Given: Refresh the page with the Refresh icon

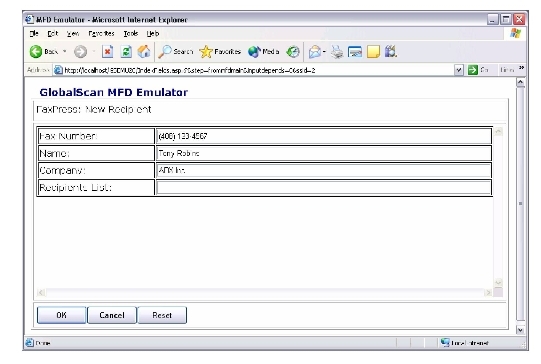Looking at the screenshot, I should point(126,52).
